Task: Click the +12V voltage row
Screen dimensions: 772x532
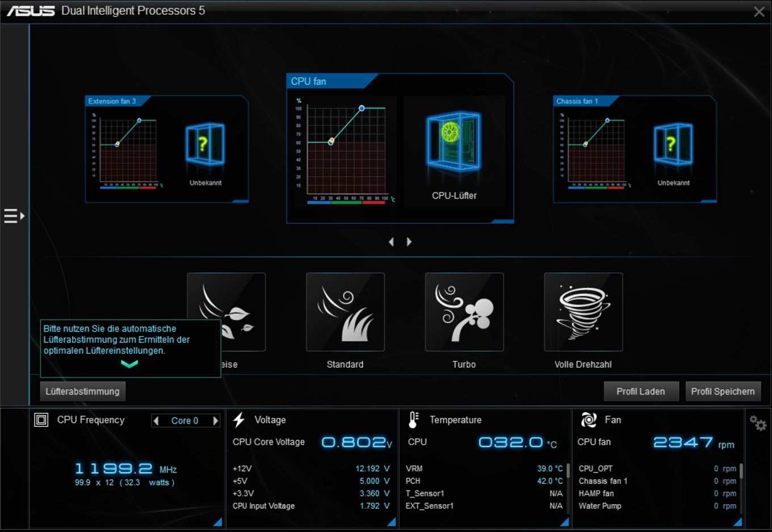Action: point(311,468)
